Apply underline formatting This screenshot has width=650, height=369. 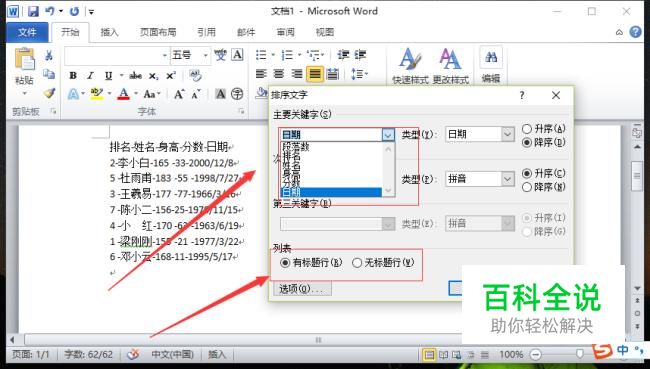108,75
